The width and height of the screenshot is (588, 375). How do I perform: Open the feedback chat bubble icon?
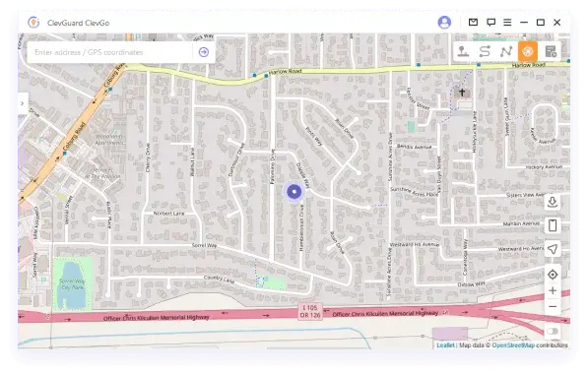(x=490, y=23)
